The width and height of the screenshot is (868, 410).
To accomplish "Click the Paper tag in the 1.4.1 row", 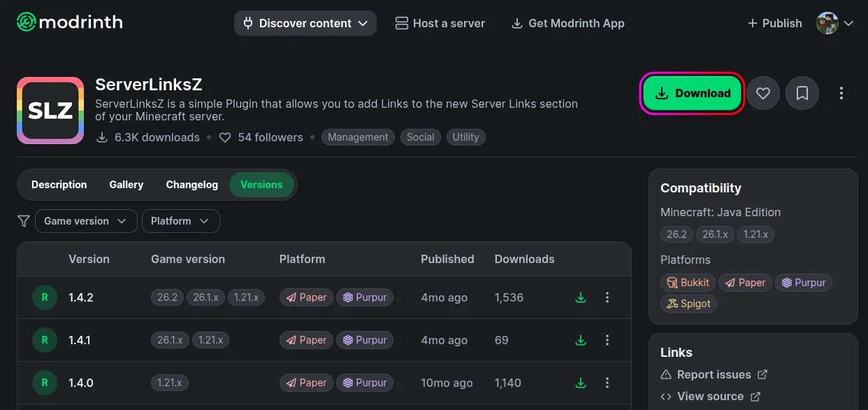I will [306, 340].
